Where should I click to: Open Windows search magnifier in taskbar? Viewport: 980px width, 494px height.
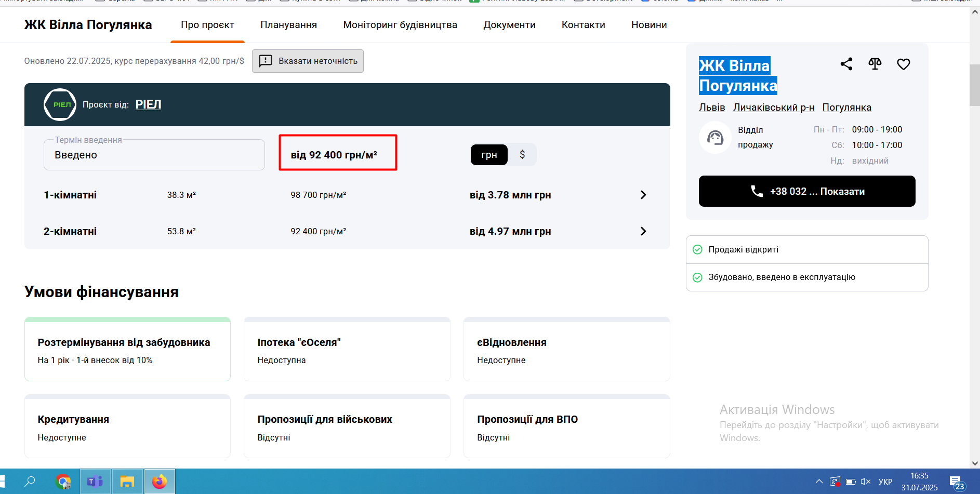click(30, 482)
